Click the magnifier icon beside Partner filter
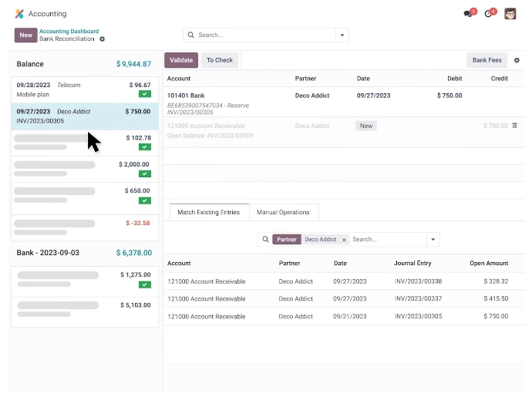Image resolution: width=532 pixels, height=397 pixels. [x=266, y=240]
